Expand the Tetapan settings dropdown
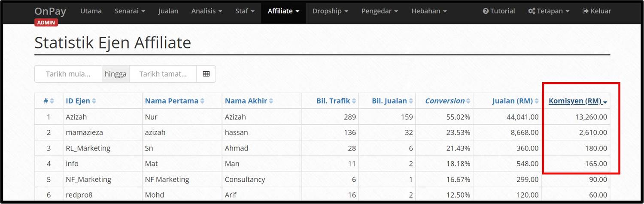This screenshot has width=644, height=204. click(x=549, y=11)
